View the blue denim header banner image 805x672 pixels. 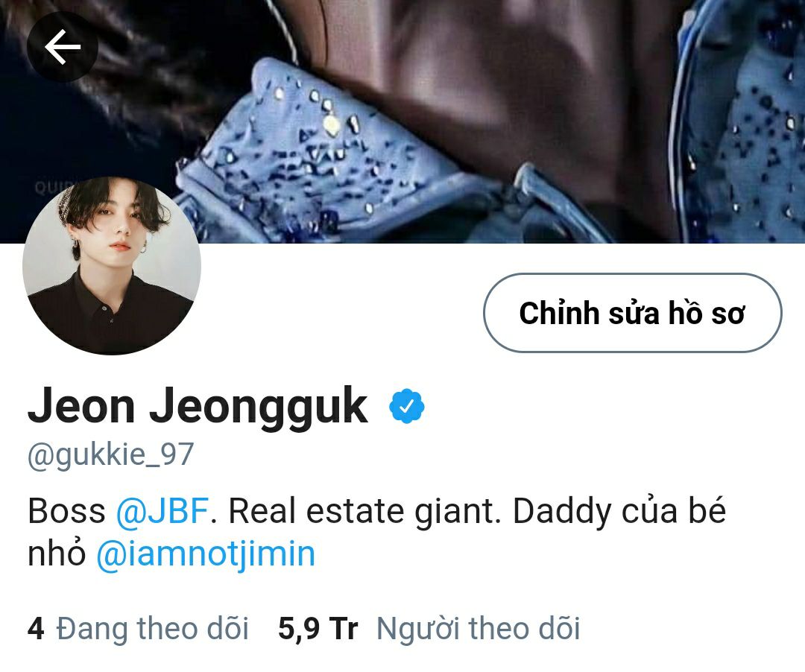[x=402, y=121]
